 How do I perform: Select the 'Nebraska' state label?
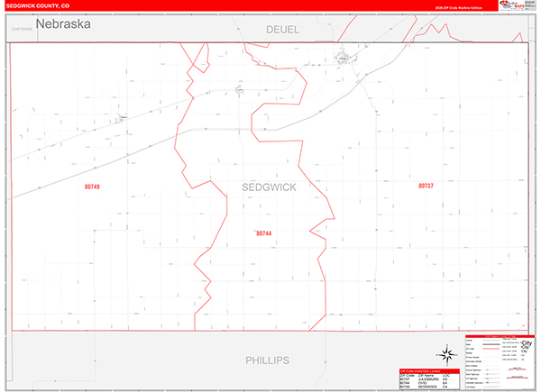(63, 23)
